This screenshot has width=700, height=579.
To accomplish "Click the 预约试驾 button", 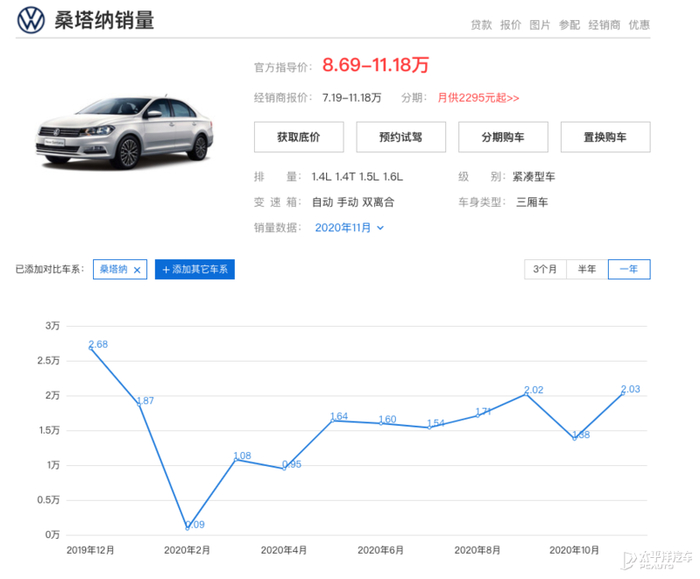I will click(400, 137).
